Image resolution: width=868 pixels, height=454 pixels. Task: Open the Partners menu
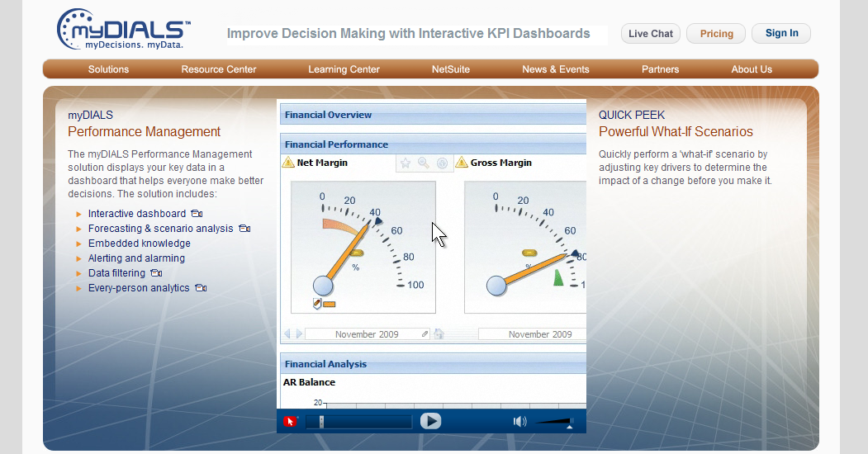click(661, 69)
